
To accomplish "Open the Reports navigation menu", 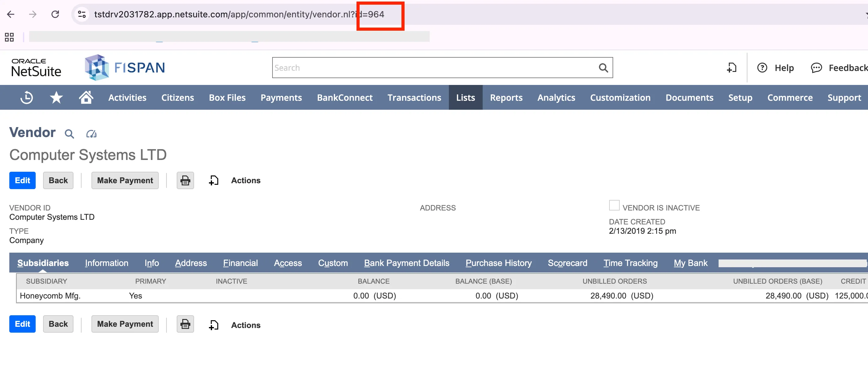I will pyautogui.click(x=506, y=97).
